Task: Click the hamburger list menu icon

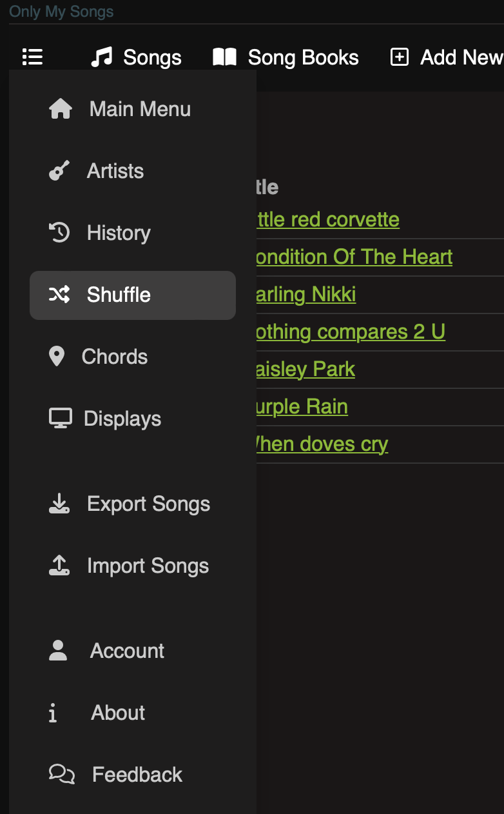Action: click(x=32, y=57)
